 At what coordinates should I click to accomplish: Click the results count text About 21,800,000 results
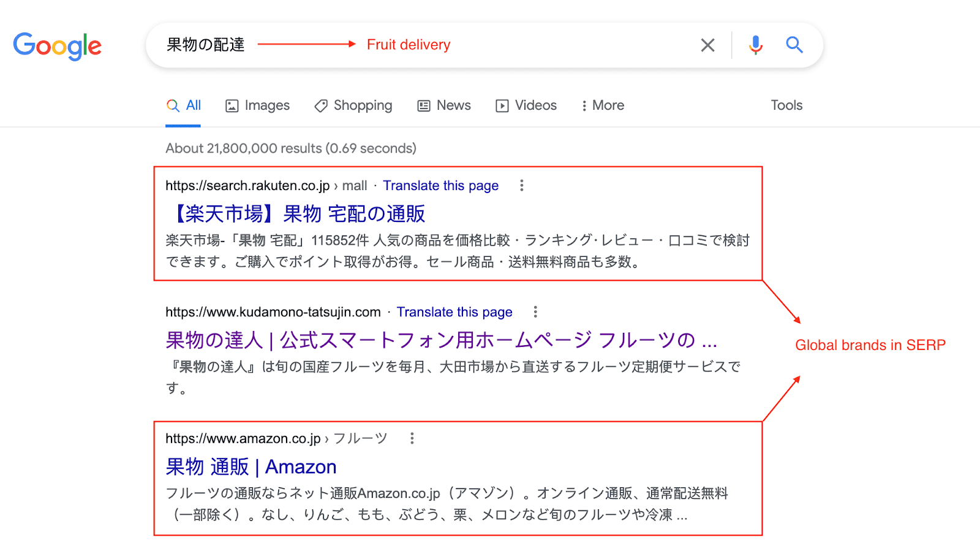291,148
